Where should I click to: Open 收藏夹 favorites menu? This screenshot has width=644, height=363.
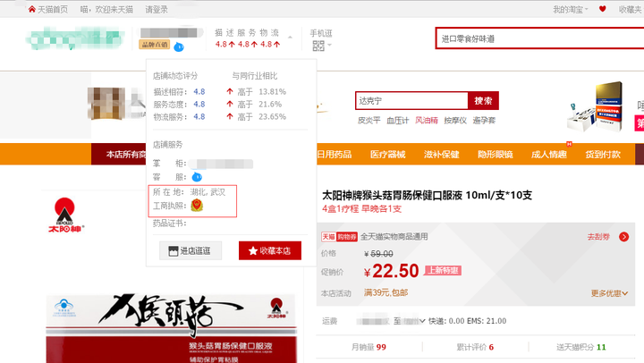pos(631,9)
